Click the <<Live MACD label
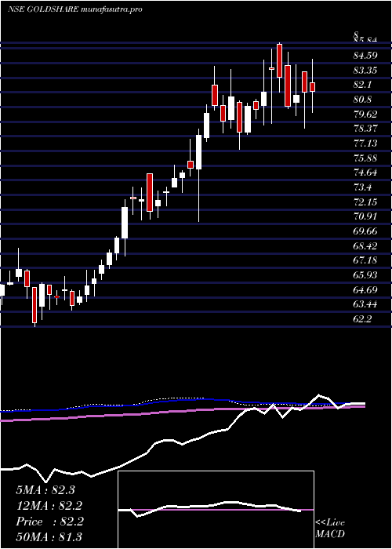Viewport: 392px width, 549px height. pyautogui.click(x=330, y=528)
